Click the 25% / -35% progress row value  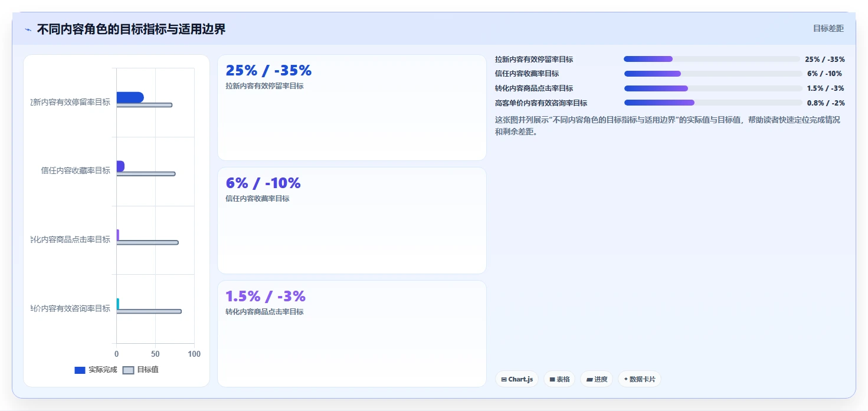click(x=825, y=60)
